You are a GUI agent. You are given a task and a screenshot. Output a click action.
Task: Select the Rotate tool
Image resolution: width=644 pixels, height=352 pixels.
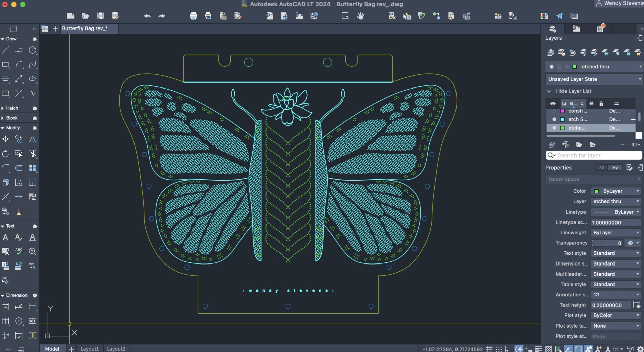pyautogui.click(x=6, y=154)
